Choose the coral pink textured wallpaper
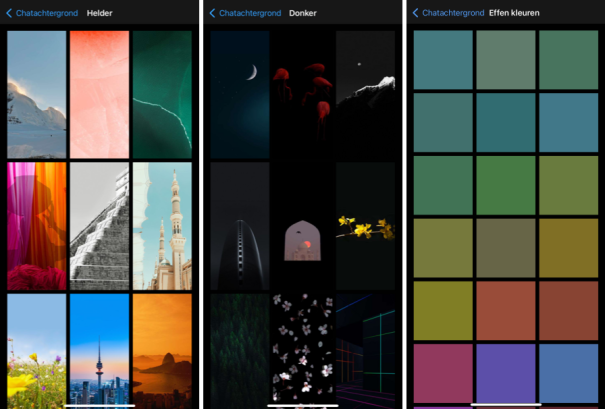The height and width of the screenshot is (409, 605). click(x=100, y=95)
